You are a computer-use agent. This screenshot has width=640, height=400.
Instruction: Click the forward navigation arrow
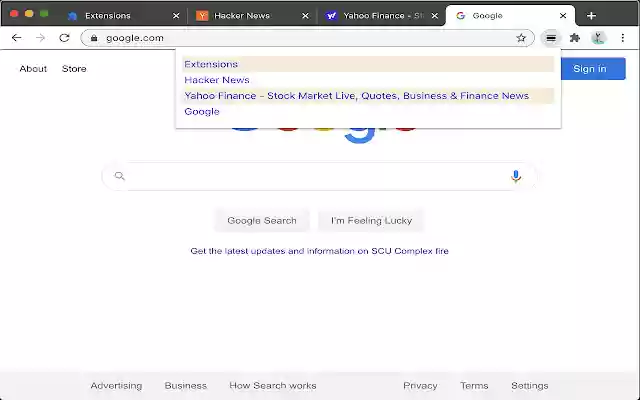40,38
